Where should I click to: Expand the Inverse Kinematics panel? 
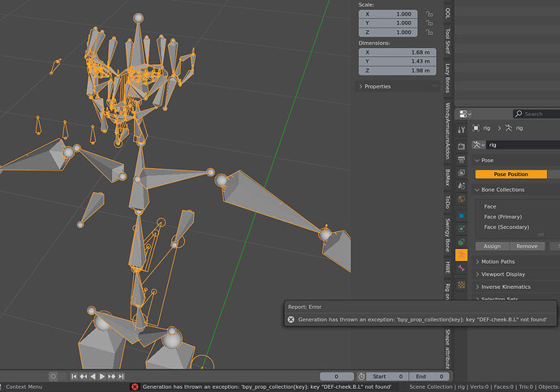pyautogui.click(x=477, y=286)
